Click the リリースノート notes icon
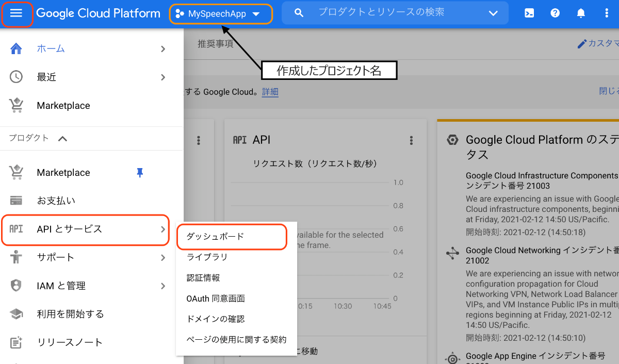 pyautogui.click(x=17, y=342)
